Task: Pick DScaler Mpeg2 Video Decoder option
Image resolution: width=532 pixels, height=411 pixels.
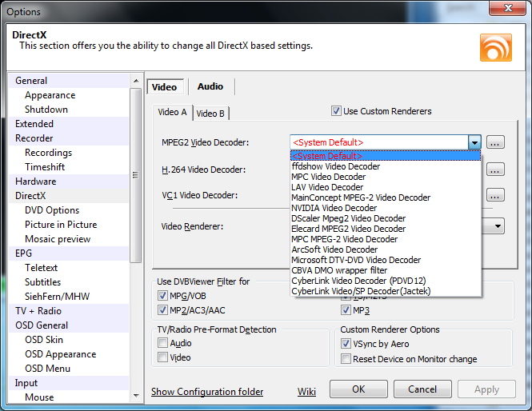Action: (x=386, y=218)
